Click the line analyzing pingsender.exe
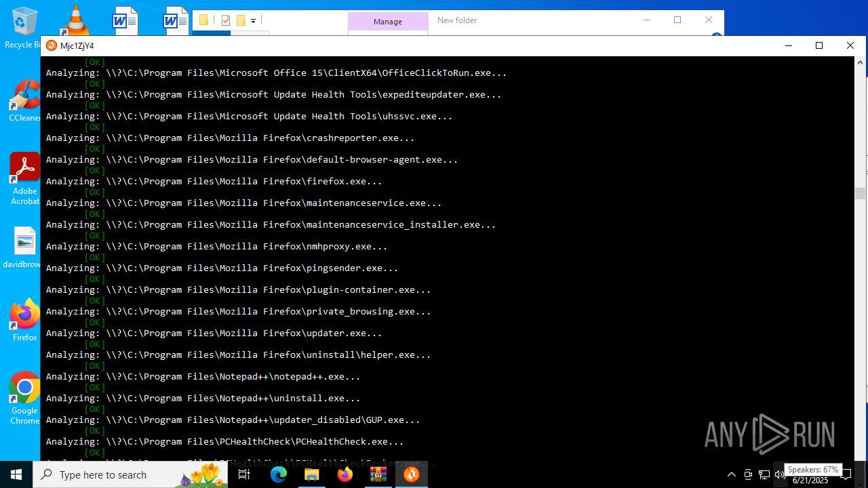The height and width of the screenshot is (488, 868). [222, 268]
